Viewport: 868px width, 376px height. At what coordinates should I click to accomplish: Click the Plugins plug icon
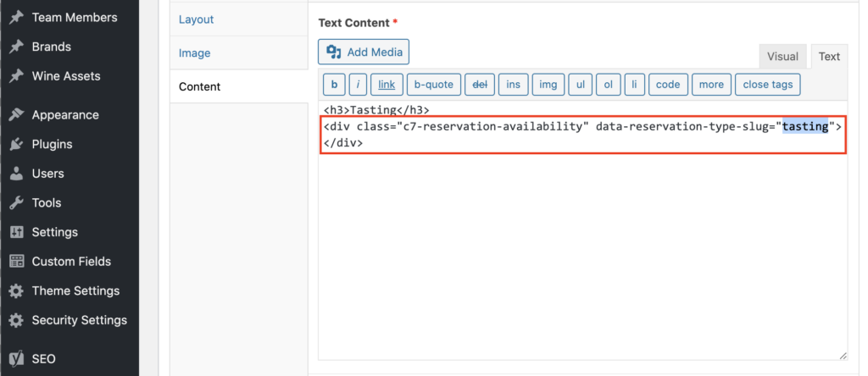tap(17, 144)
